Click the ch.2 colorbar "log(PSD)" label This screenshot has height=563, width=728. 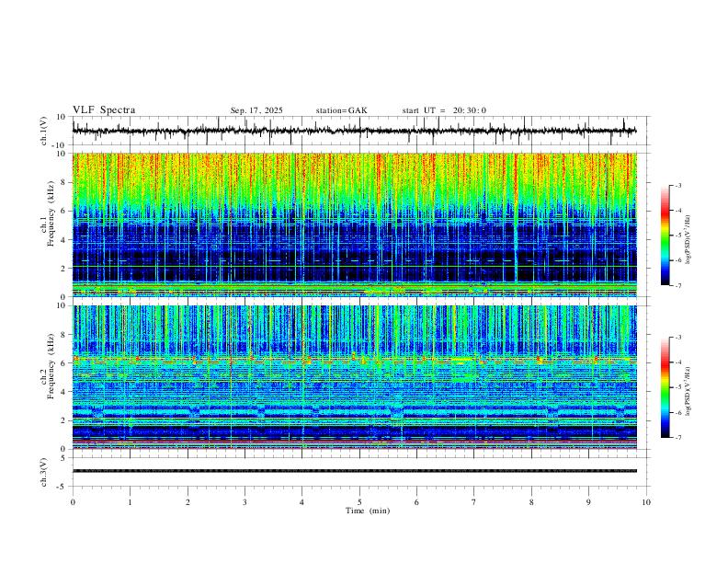(x=688, y=391)
